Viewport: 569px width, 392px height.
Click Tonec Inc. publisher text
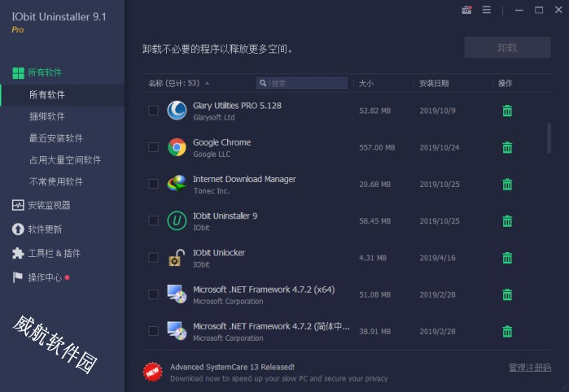[211, 191]
